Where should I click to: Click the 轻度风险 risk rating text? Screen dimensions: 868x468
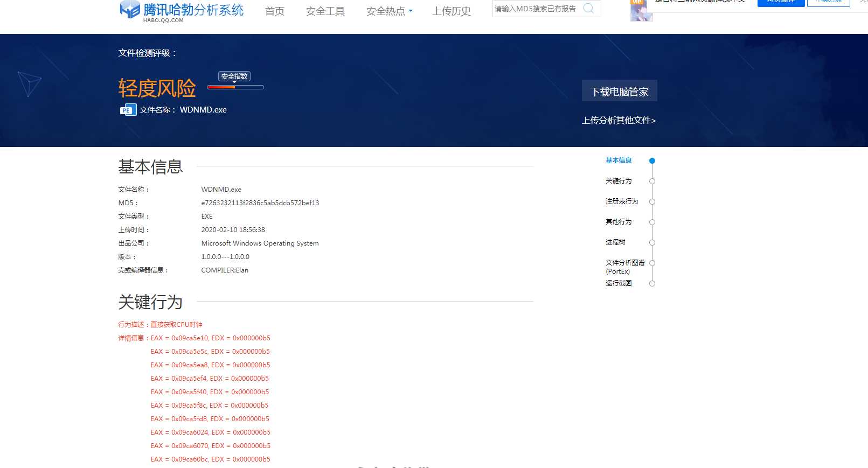(x=157, y=88)
